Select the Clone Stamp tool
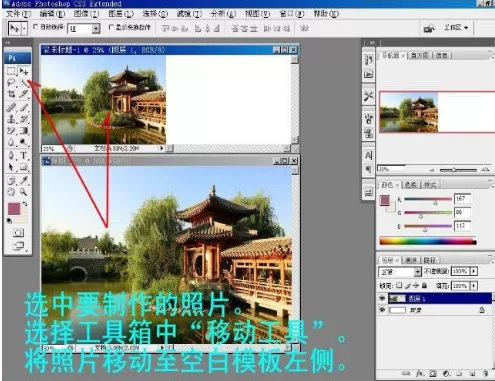Image resolution: width=495 pixels, height=381 pixels. tap(11, 119)
